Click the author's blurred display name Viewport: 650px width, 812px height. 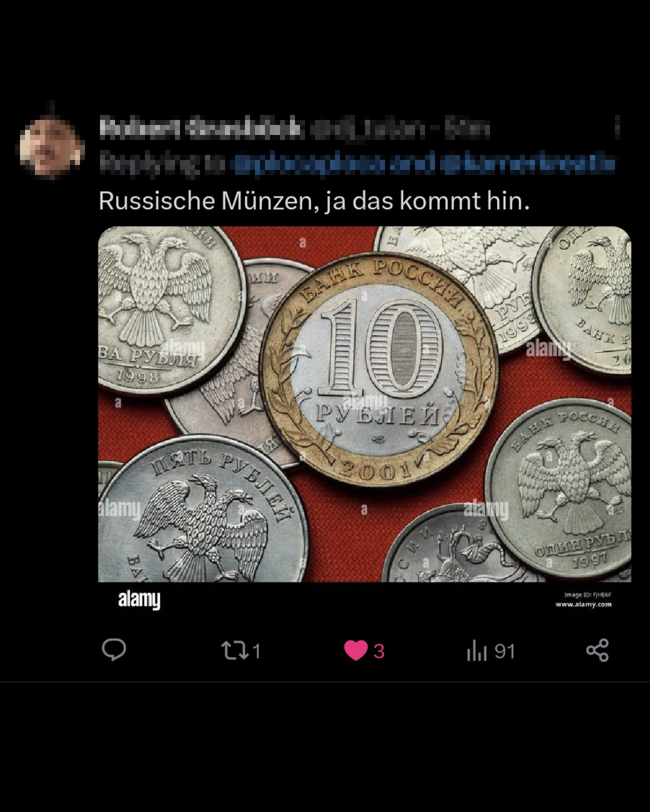pos(201,129)
